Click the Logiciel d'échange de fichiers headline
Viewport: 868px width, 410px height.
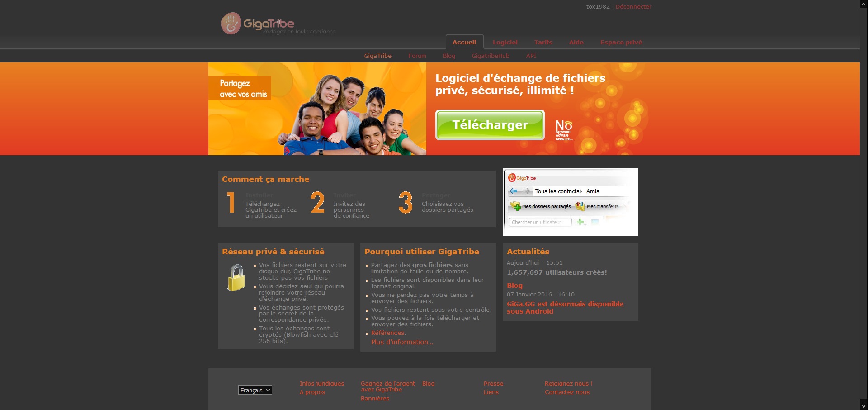pos(520,84)
